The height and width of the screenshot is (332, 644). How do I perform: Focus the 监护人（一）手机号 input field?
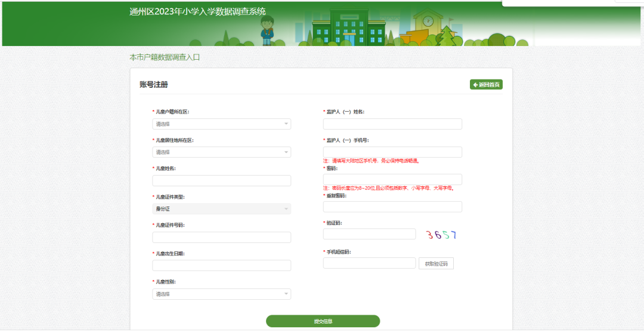click(392, 152)
